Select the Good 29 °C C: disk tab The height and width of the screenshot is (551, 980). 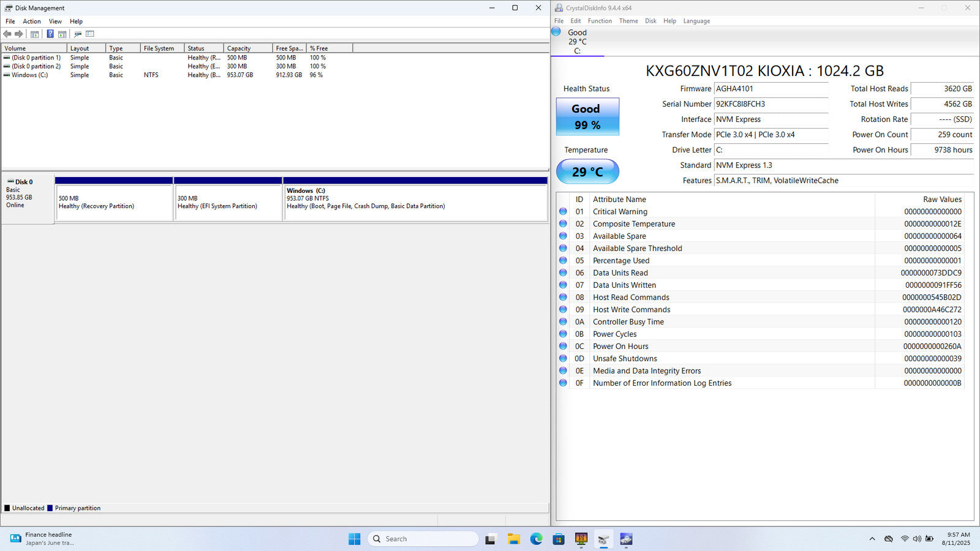[x=577, y=42]
